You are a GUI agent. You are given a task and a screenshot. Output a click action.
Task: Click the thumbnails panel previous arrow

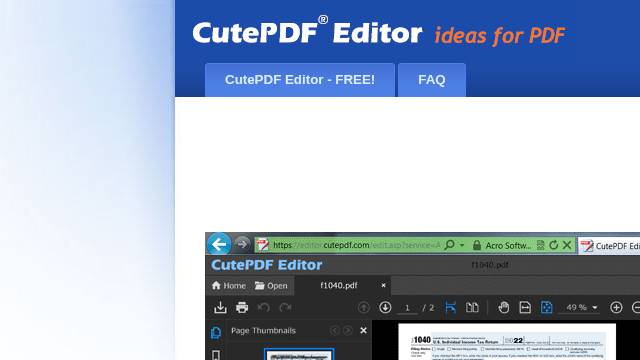click(x=335, y=330)
